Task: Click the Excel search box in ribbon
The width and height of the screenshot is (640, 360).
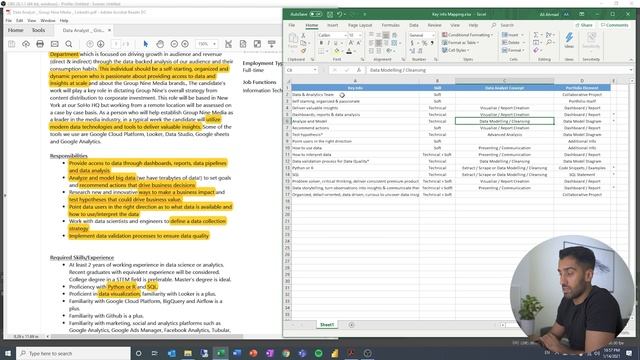Action: (507, 25)
